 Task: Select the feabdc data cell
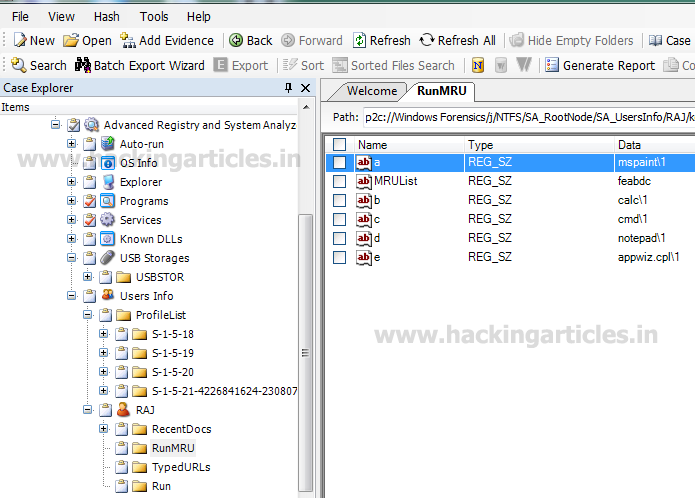coord(634,181)
